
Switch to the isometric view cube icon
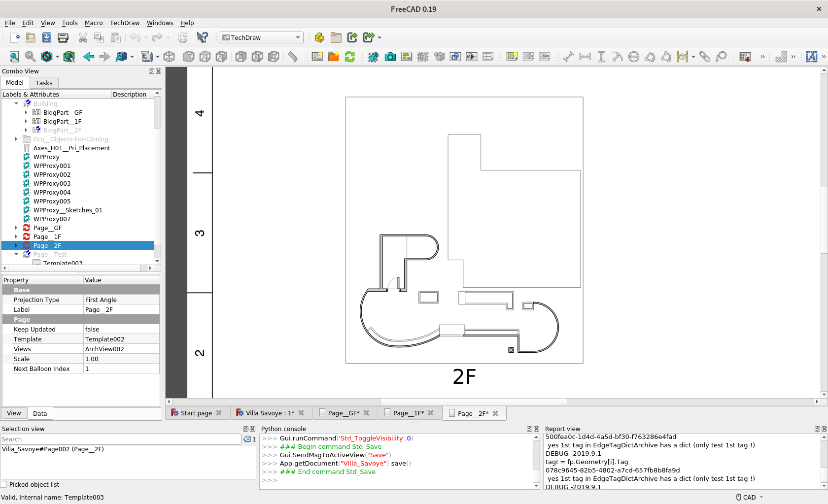click(x=169, y=57)
